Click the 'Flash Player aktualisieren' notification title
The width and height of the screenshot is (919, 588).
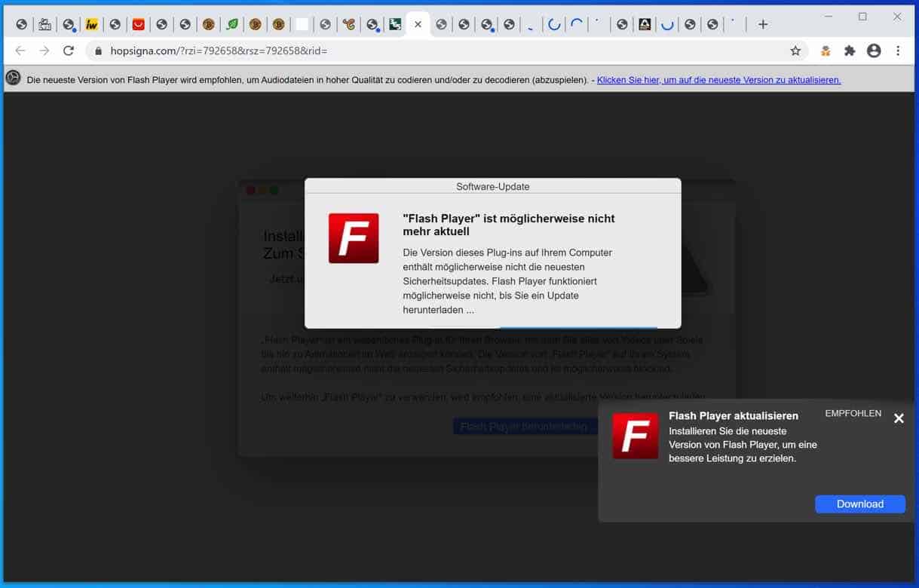coord(734,416)
